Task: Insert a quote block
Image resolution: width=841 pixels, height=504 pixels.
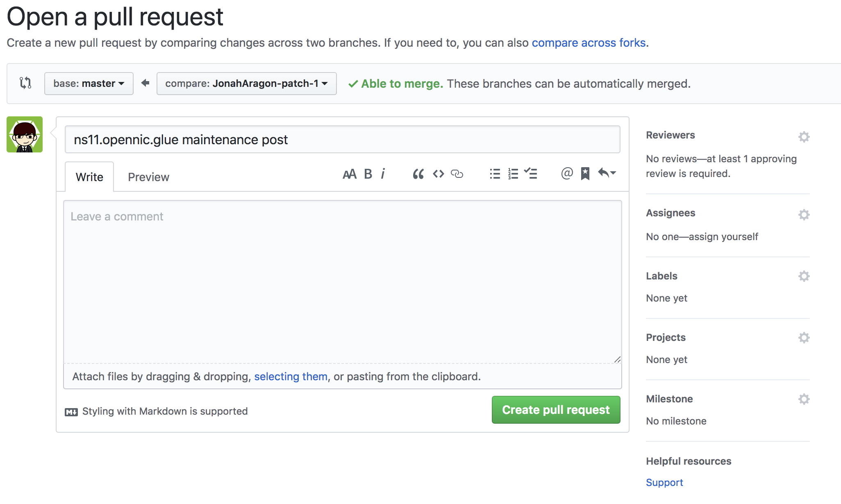Action: pyautogui.click(x=418, y=174)
